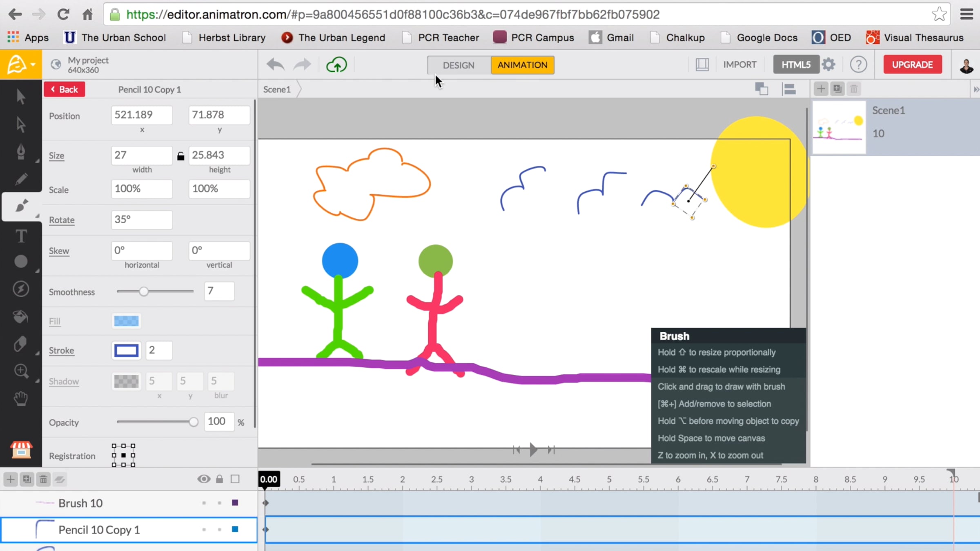Open the Market store icon
This screenshot has width=980, height=551.
click(21, 450)
